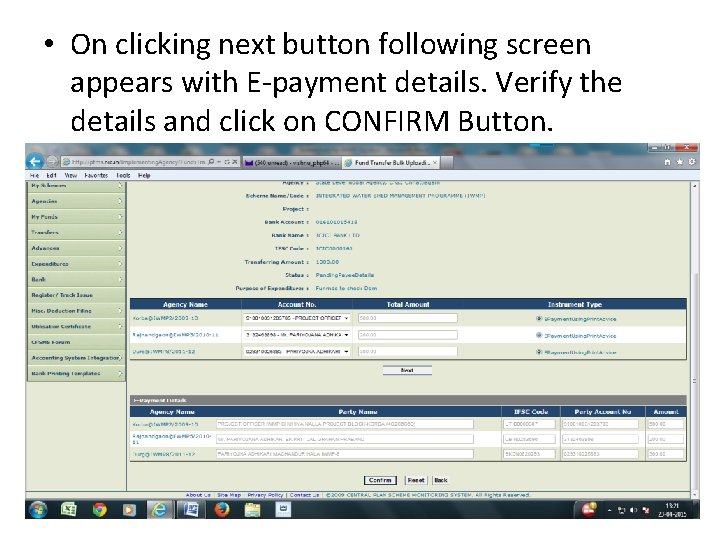Click the address bar search magnifier icon

click(211, 162)
